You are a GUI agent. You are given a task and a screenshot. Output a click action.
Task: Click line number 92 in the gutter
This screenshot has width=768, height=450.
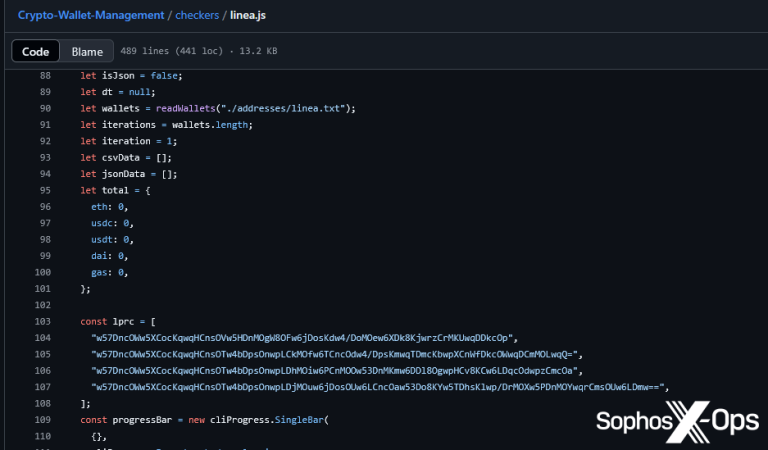point(44,141)
